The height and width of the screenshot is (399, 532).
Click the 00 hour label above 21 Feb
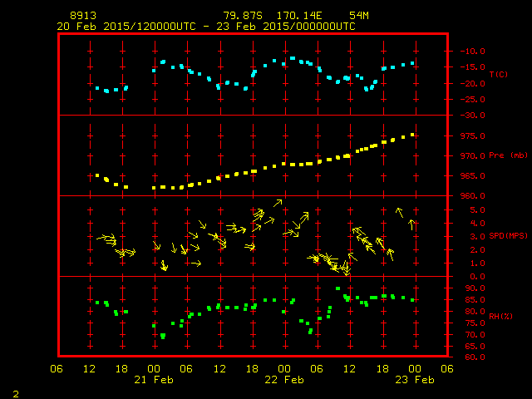pyautogui.click(x=154, y=369)
